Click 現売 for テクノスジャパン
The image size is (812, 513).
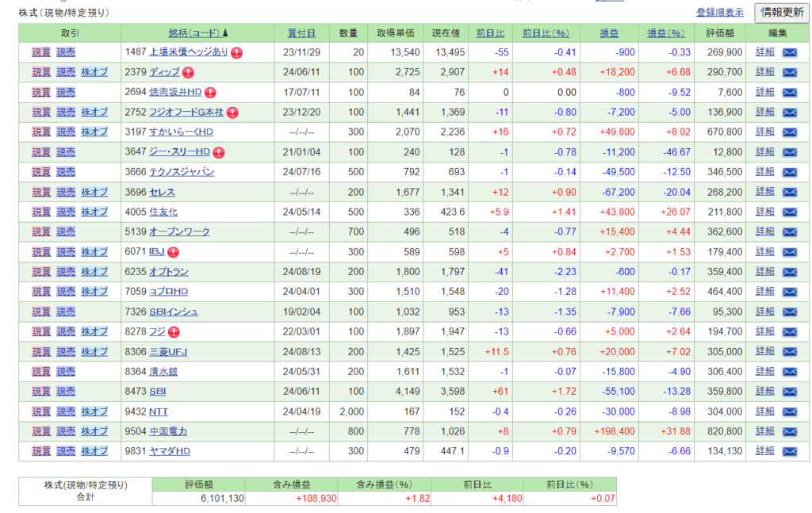pos(66,172)
